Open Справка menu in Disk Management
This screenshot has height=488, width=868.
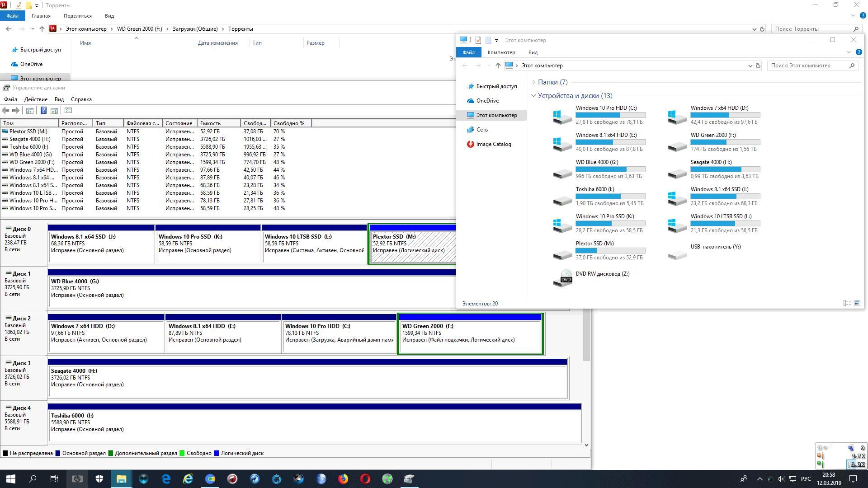pos(81,99)
